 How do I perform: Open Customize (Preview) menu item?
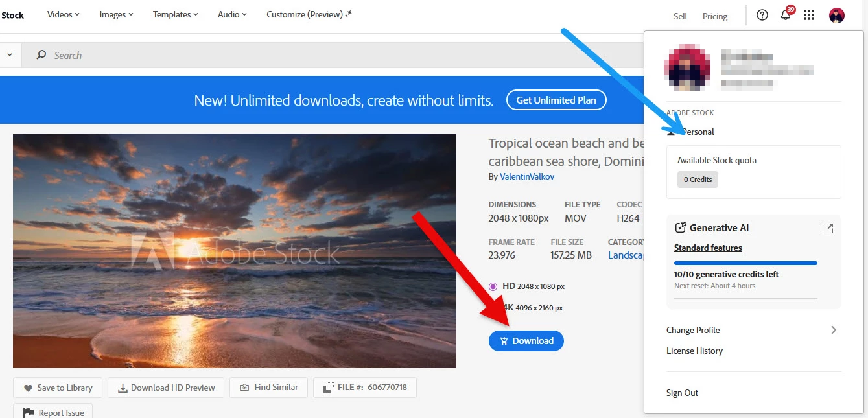tap(309, 14)
